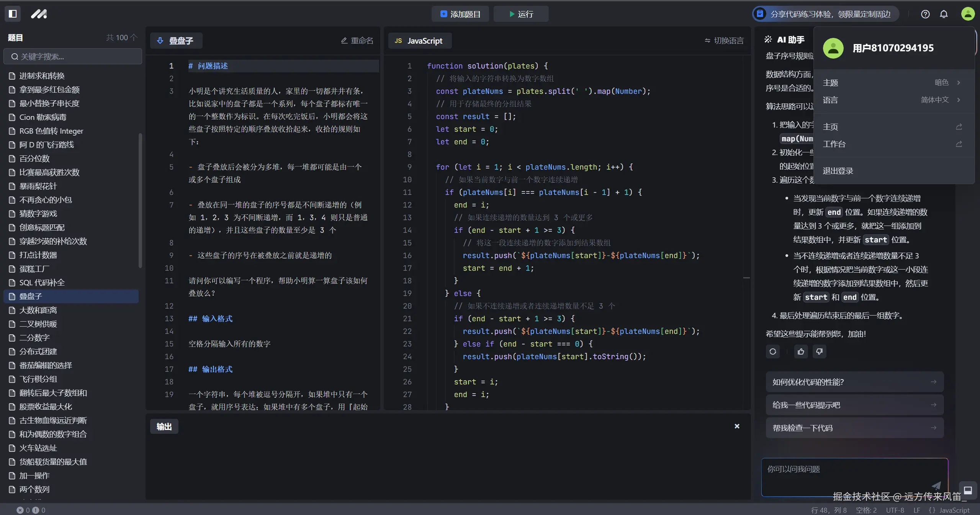980x515 pixels.
Task: Click the rename pencil icon beside 叠盘子
Action: [x=344, y=41]
